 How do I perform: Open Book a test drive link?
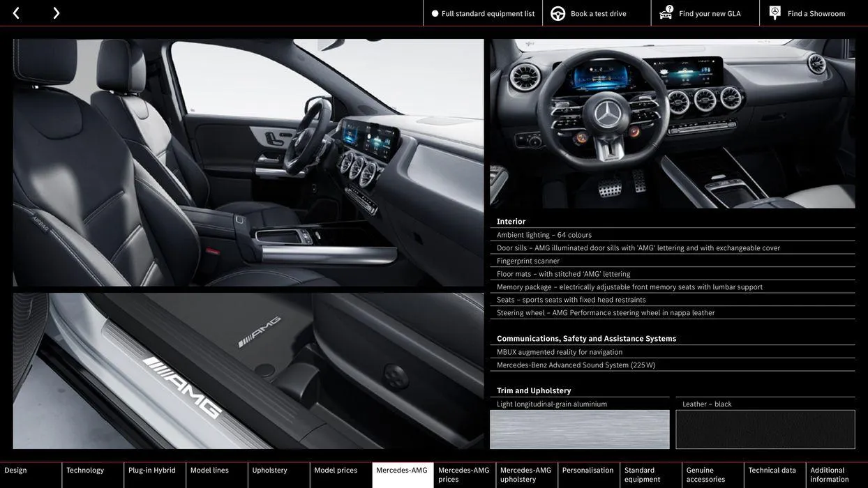pos(599,13)
